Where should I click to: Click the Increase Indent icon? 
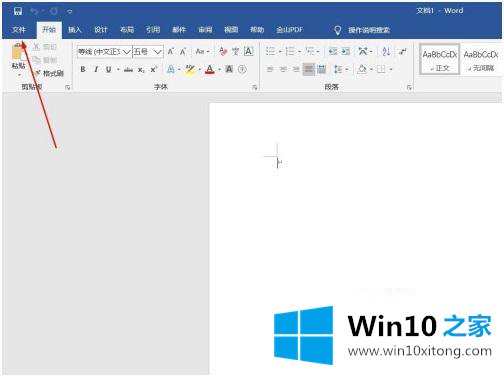pyautogui.click(x=346, y=51)
